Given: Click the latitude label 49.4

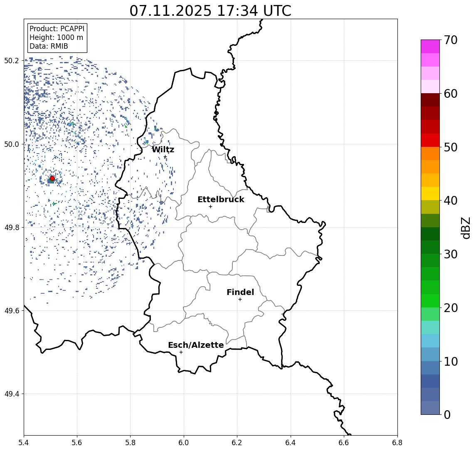Looking at the screenshot, I should 12,394.
